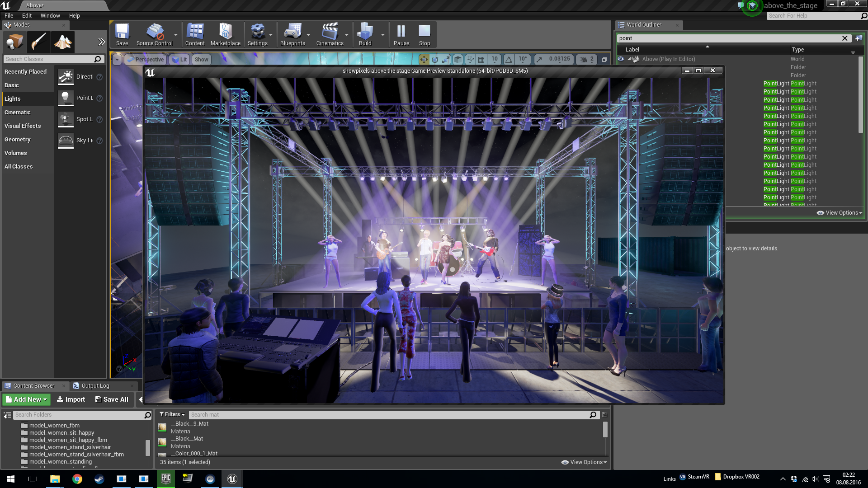The height and width of the screenshot is (488, 868).
Task: Toggle rotation angle snapping icon
Action: [509, 60]
